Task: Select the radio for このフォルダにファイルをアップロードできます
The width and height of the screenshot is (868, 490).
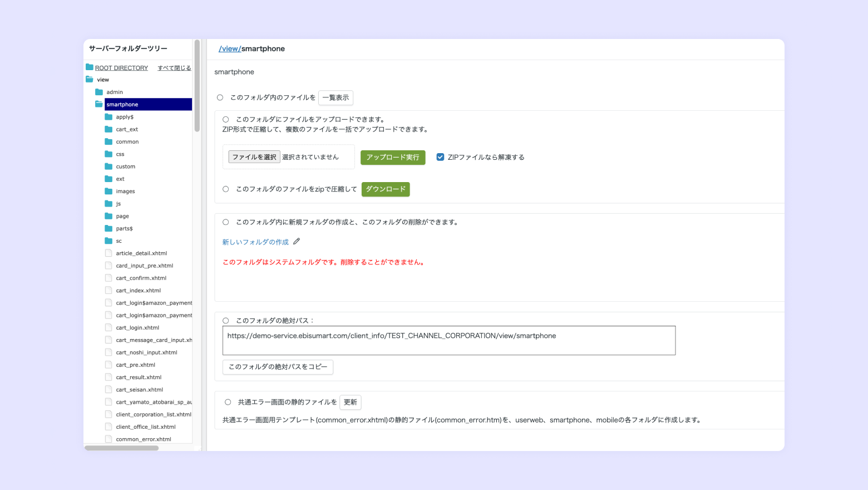Action: [226, 119]
